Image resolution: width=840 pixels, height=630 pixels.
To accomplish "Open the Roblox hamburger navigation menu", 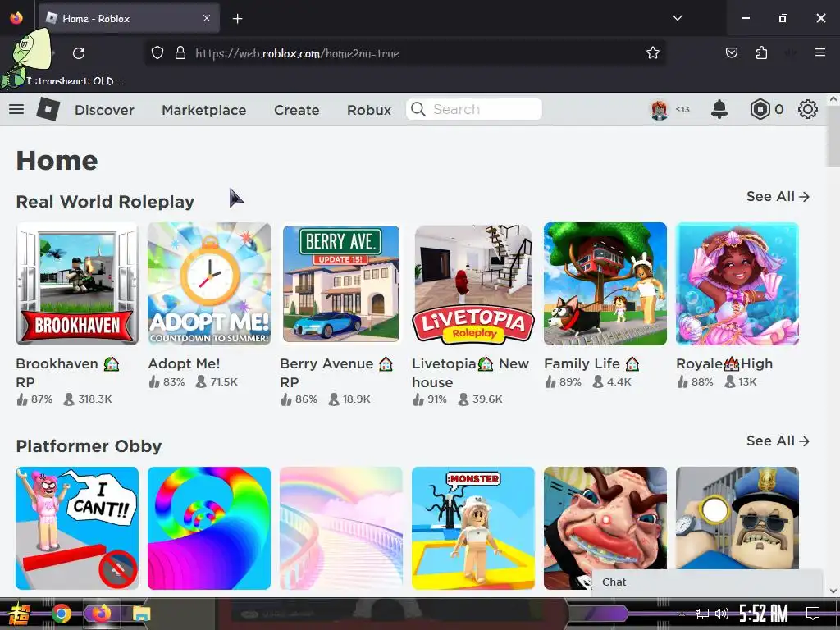I will [16, 109].
